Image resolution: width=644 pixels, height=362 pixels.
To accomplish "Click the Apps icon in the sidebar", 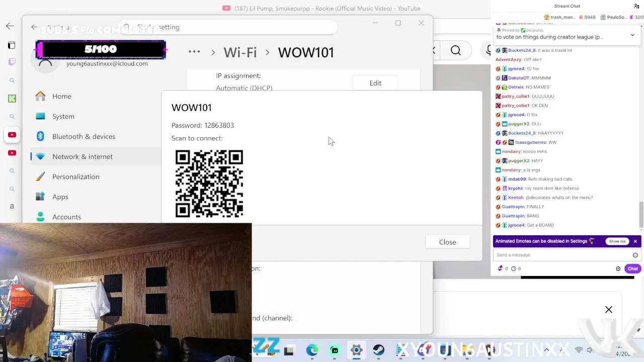I will click(41, 197).
